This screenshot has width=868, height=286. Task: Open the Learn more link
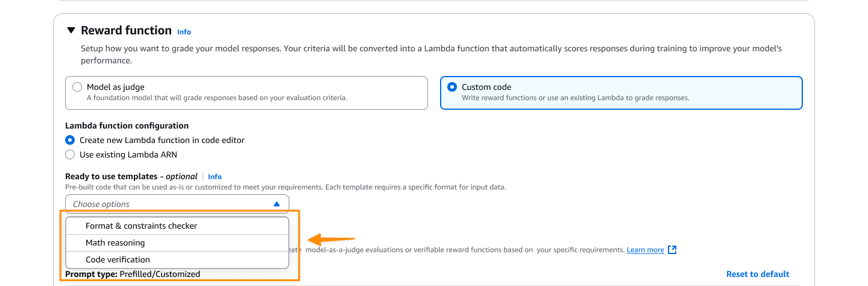(x=645, y=250)
